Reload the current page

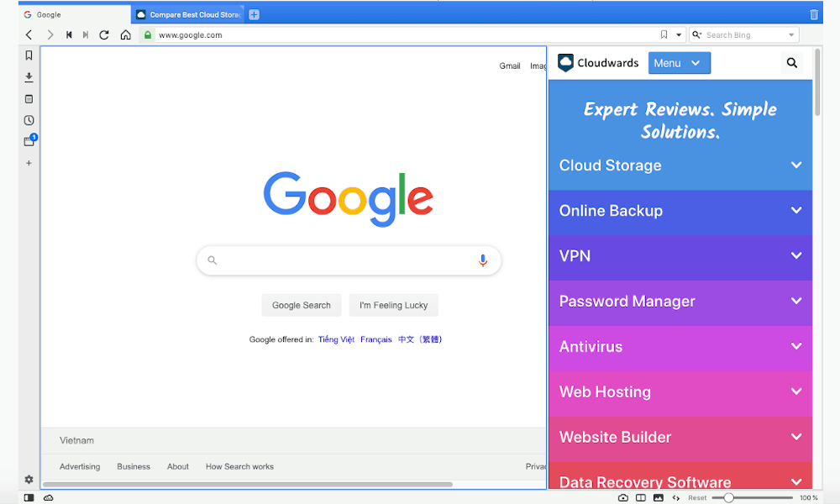104,34
